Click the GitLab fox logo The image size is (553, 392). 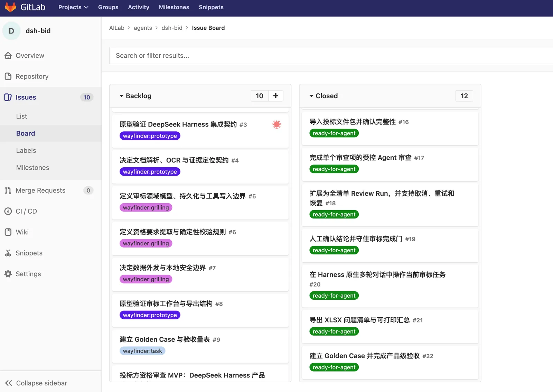[10, 7]
